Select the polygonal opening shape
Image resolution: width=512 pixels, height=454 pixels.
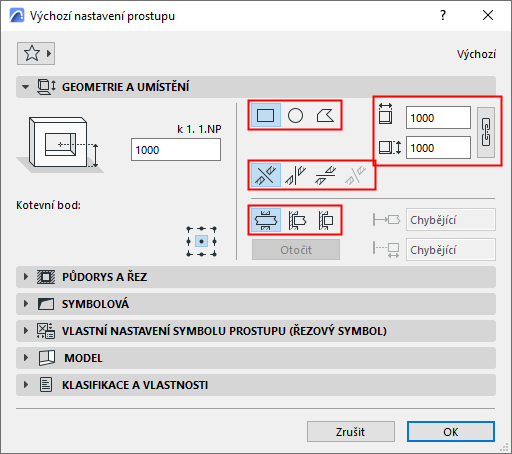(325, 115)
